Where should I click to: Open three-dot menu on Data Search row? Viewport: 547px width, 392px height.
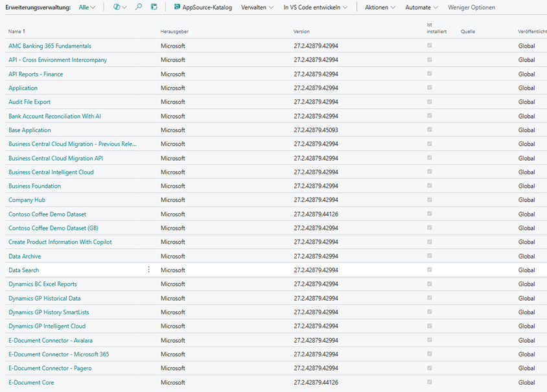coord(148,270)
